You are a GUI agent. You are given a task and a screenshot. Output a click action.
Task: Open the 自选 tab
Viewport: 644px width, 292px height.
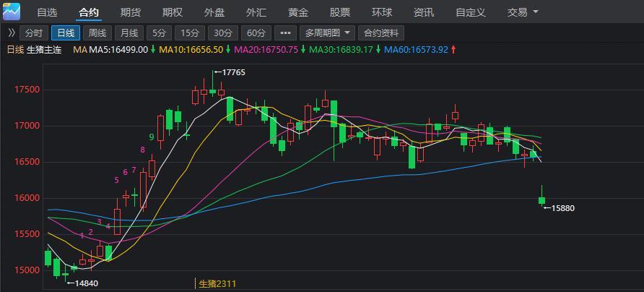47,12
